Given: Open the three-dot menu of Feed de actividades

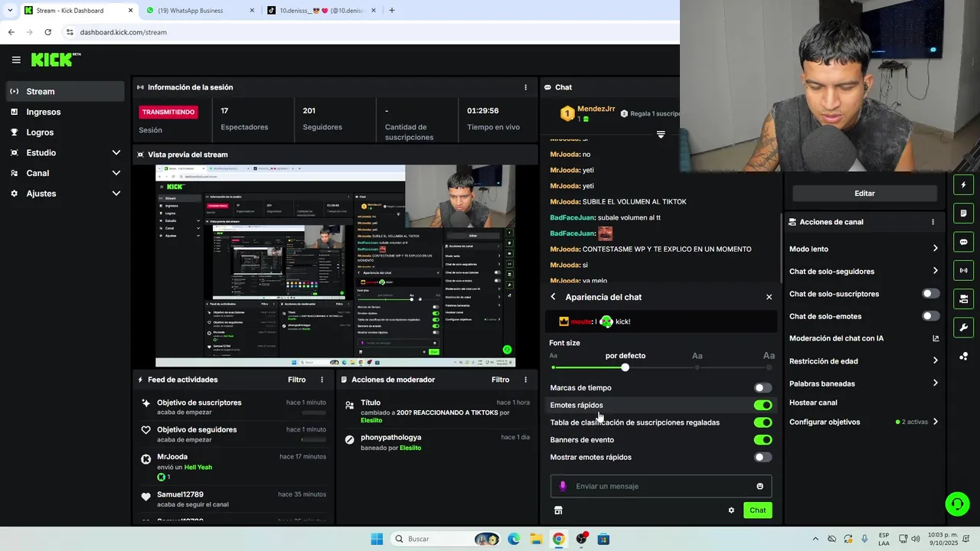Looking at the screenshot, I should coord(322,380).
